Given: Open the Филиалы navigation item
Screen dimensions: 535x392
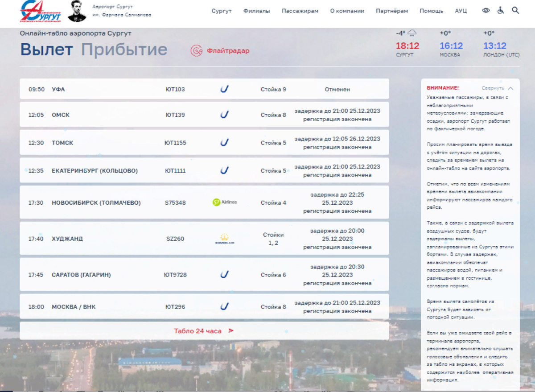Looking at the screenshot, I should tap(256, 11).
